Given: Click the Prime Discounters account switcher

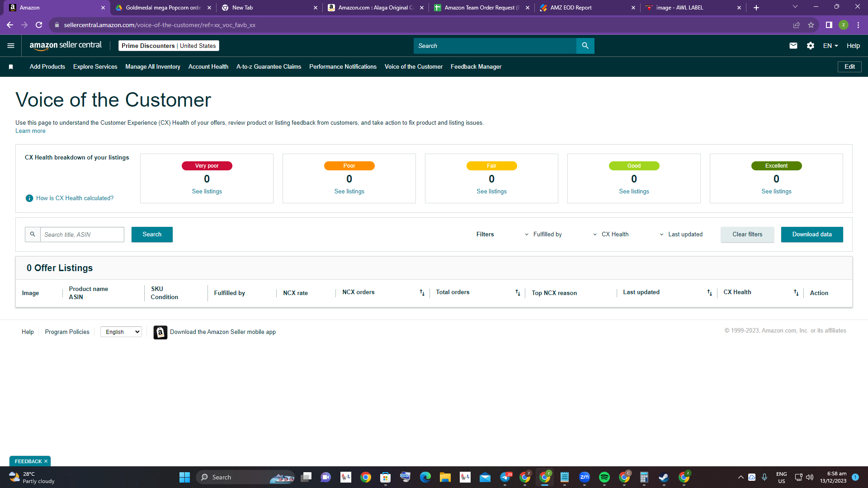Looking at the screenshot, I should pos(169,46).
